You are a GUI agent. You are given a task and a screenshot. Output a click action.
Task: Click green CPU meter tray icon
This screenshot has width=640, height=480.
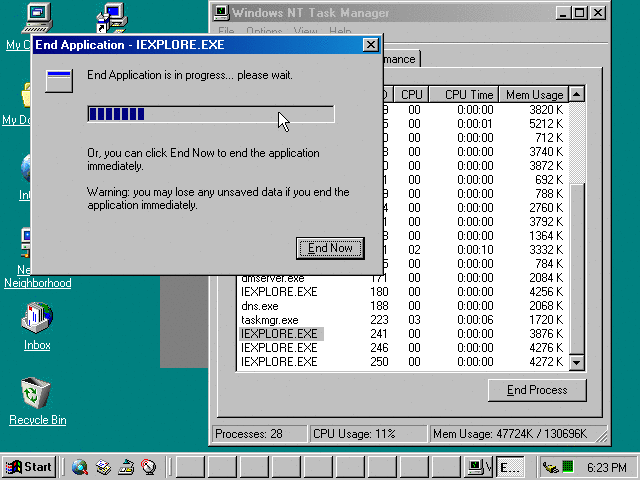[568, 467]
